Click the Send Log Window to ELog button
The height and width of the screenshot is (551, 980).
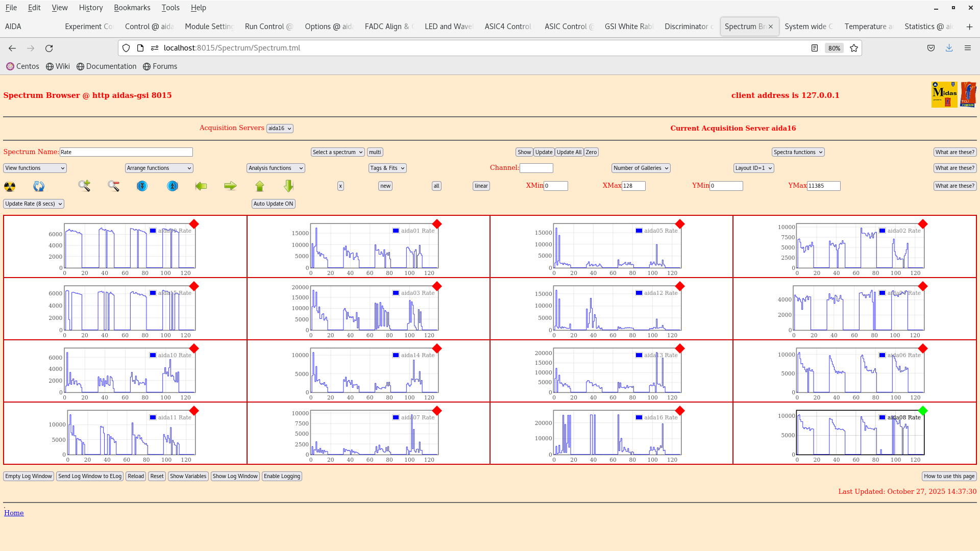click(x=90, y=476)
